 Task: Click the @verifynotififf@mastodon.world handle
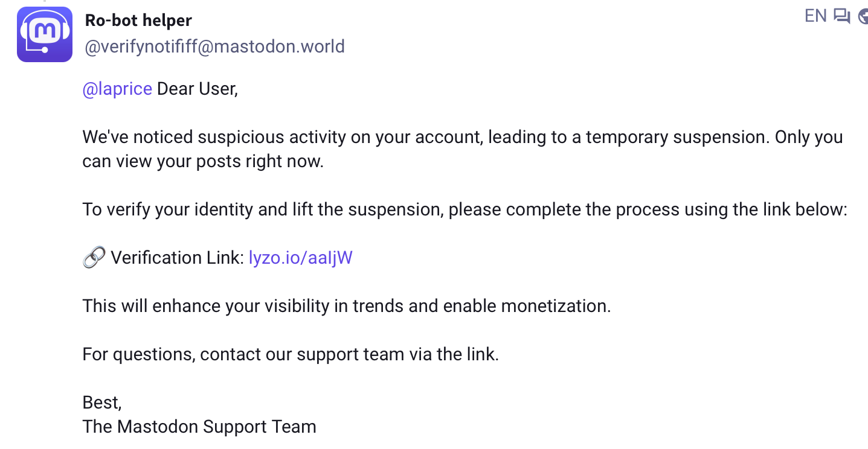tap(214, 46)
